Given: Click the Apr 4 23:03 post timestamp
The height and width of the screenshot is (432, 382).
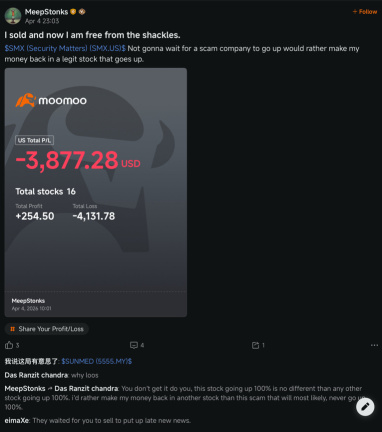Looking at the screenshot, I should [42, 21].
